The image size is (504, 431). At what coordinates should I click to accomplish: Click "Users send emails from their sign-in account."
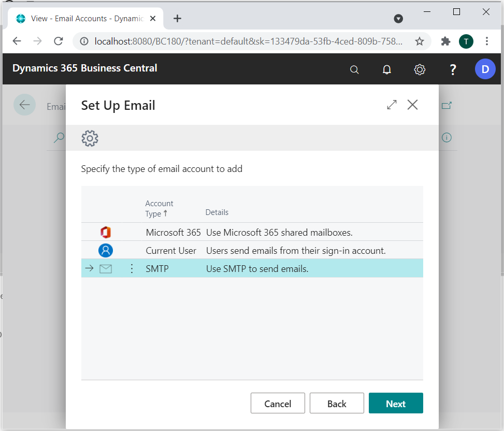coord(296,251)
